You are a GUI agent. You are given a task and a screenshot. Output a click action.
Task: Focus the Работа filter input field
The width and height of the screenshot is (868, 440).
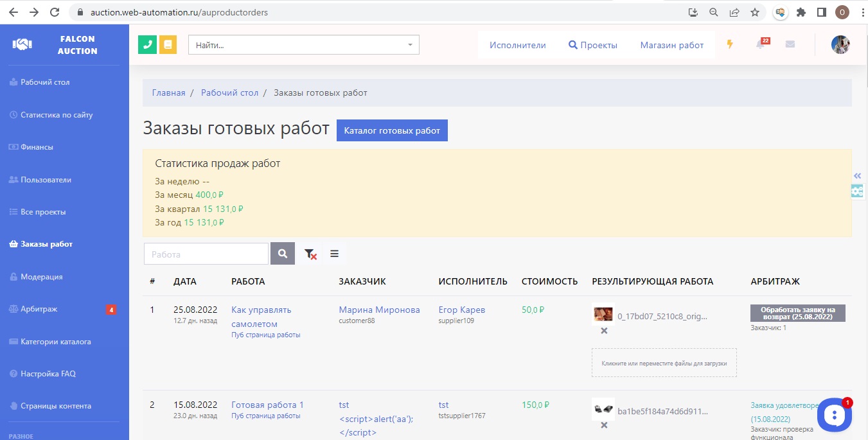(x=206, y=254)
